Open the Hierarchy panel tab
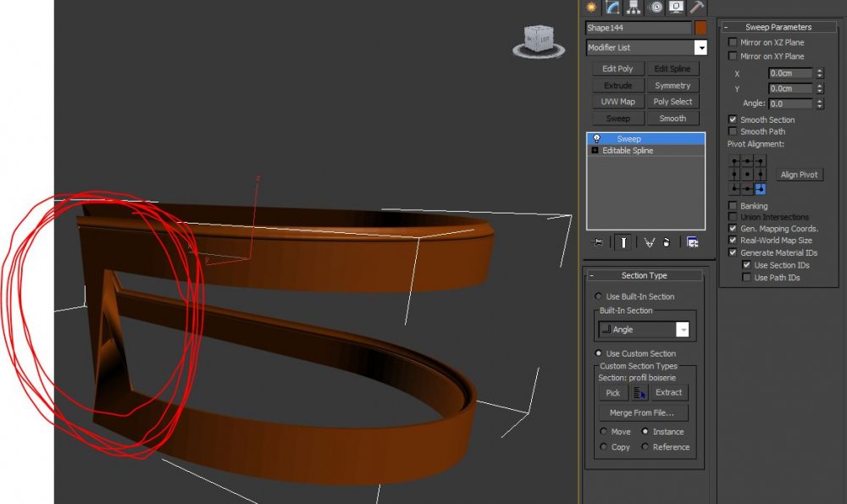This screenshot has width=847, height=504. [x=634, y=8]
